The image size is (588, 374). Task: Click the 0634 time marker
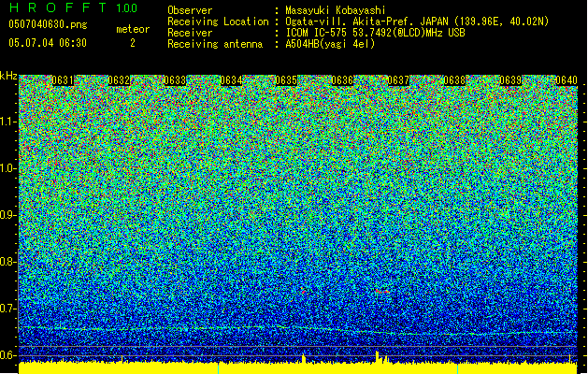point(231,80)
